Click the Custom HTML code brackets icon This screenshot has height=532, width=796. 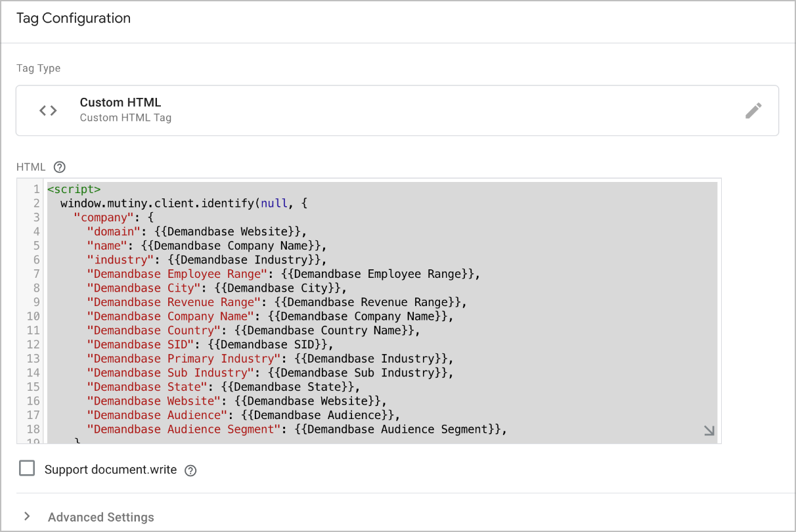pos(48,110)
